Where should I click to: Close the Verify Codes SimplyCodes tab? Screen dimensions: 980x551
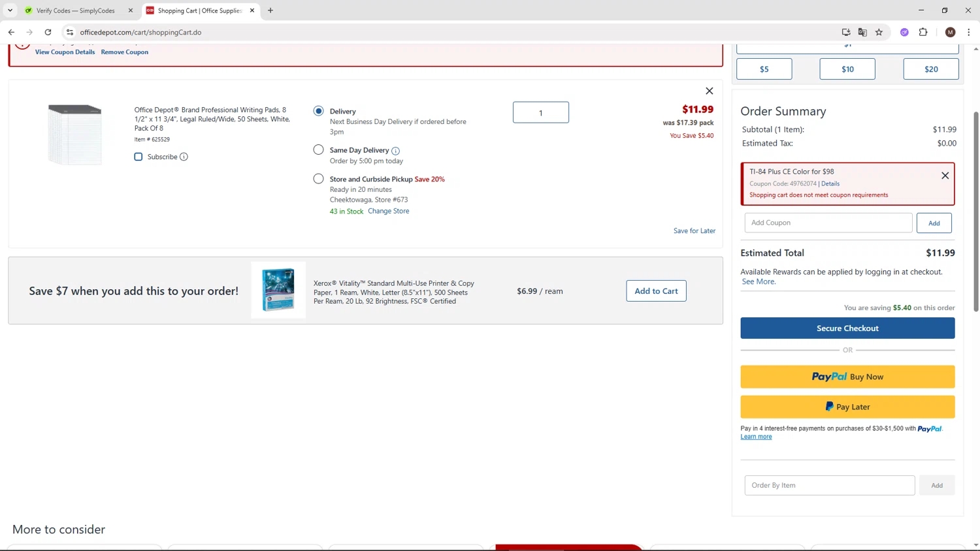pos(131,10)
